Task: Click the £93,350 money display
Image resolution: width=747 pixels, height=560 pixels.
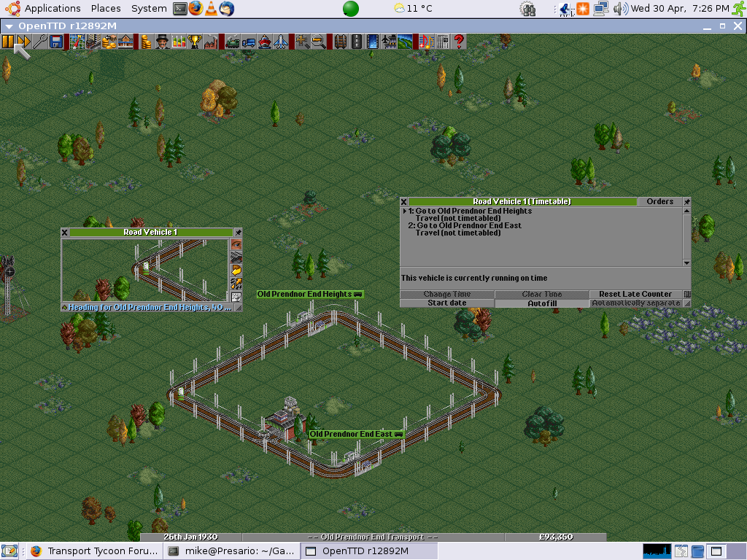Action: (555, 537)
